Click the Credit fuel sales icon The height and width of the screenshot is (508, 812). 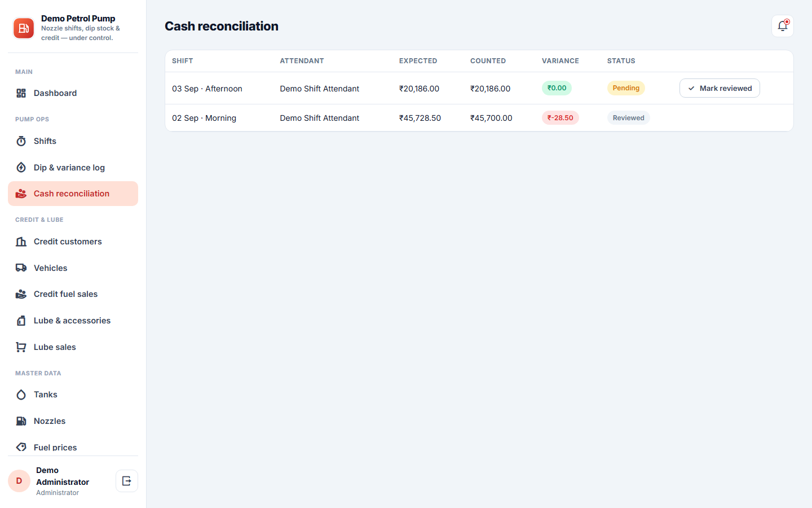click(21, 294)
